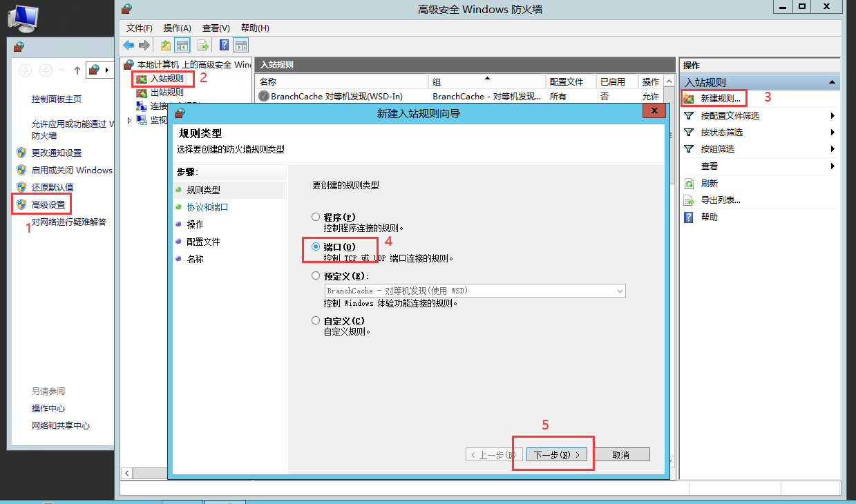
Task: Open the 帮助(H) menu in the menu bar
Action: coord(255,28)
